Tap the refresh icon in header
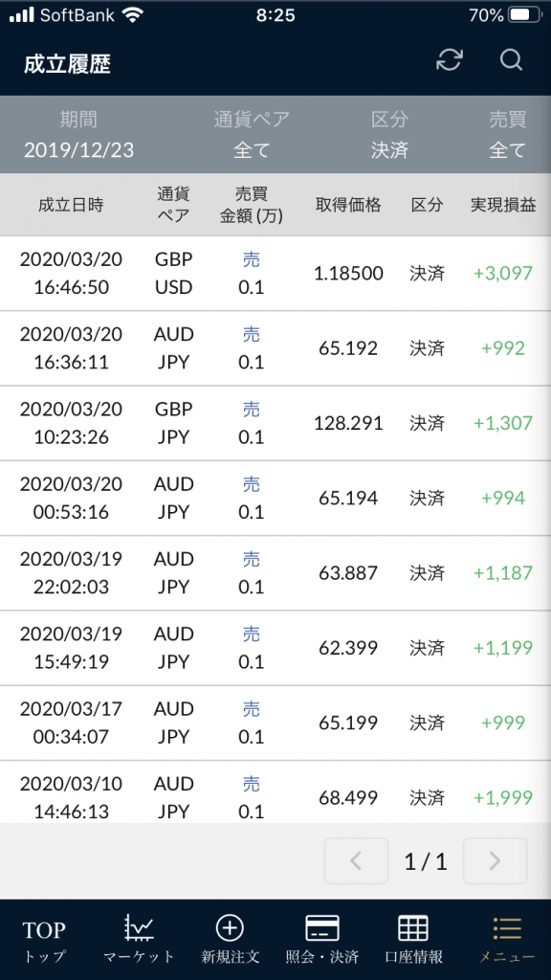This screenshot has width=551, height=980. (x=450, y=60)
